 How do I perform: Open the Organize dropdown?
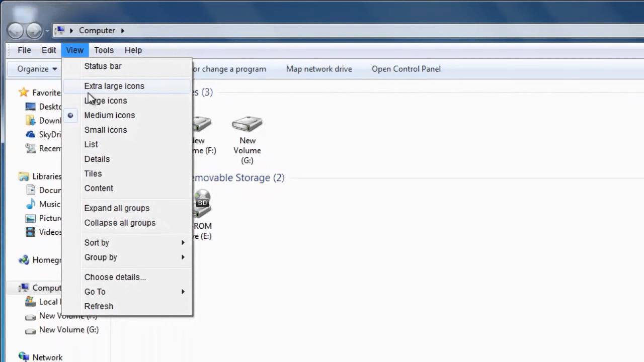click(x=37, y=69)
